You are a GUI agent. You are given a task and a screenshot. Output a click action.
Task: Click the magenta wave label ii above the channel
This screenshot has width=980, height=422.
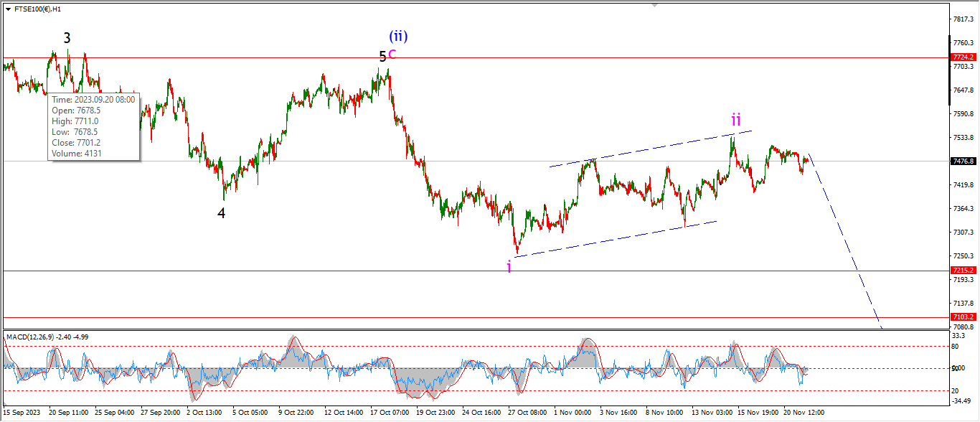click(x=735, y=118)
